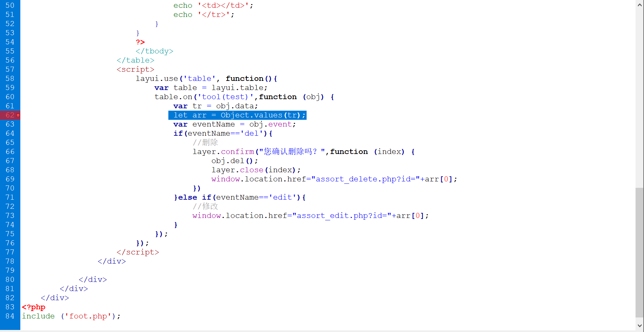Click the echo '</tr>' line

pos(204,15)
